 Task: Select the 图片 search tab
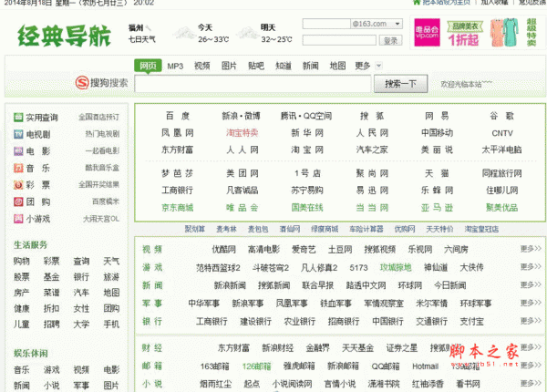point(229,66)
